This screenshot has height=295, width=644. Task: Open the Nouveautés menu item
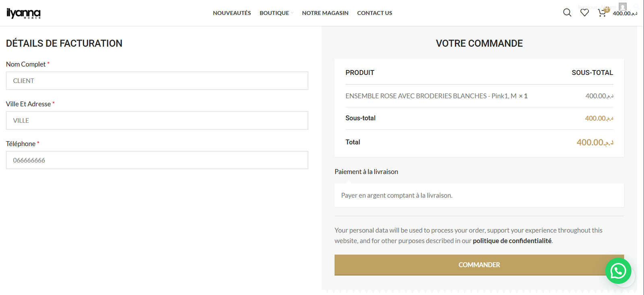pyautogui.click(x=232, y=13)
